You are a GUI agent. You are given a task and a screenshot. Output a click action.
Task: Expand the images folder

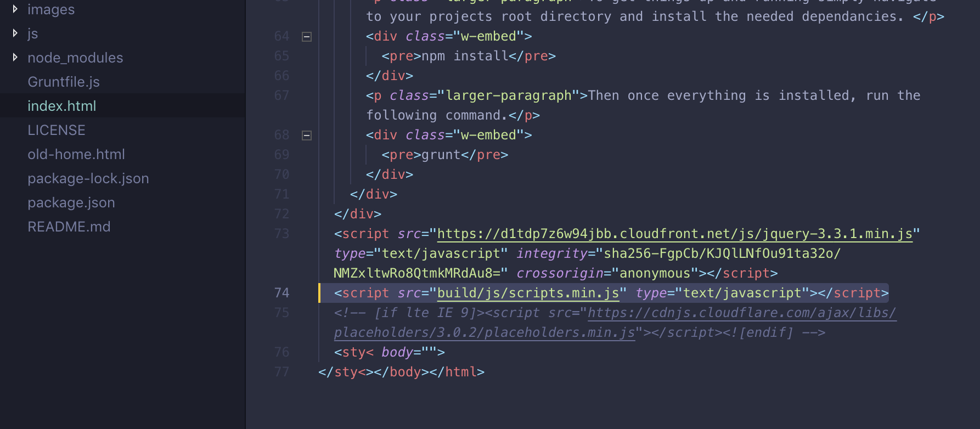pyautogui.click(x=15, y=9)
